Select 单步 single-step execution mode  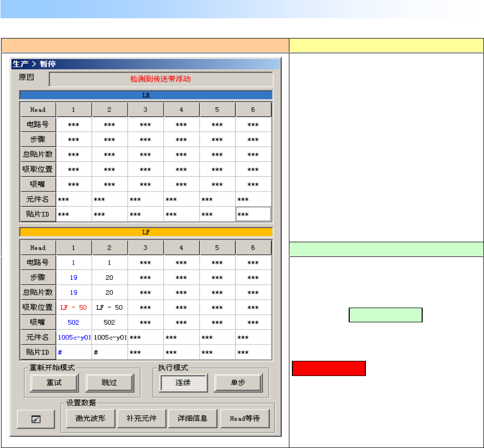238,383
